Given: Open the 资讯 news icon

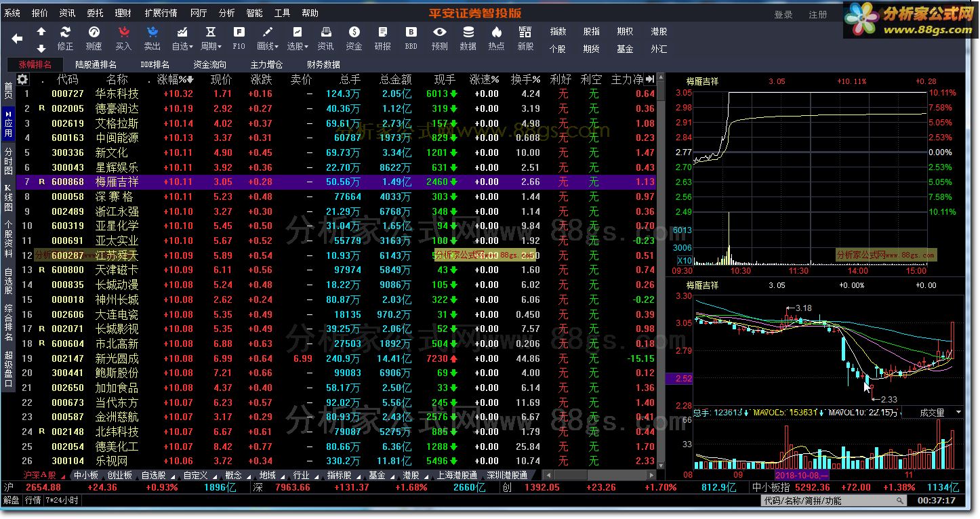Looking at the screenshot, I should pyautogui.click(x=325, y=38).
